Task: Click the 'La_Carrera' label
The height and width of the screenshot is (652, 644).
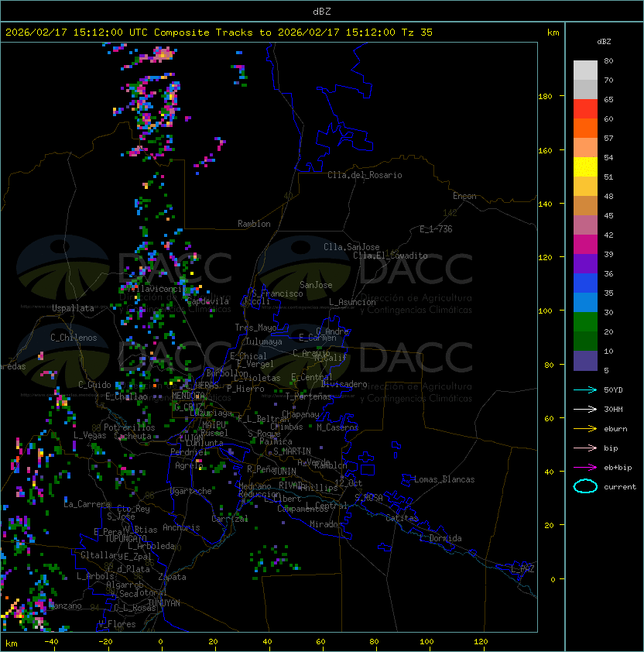Action: point(87,504)
